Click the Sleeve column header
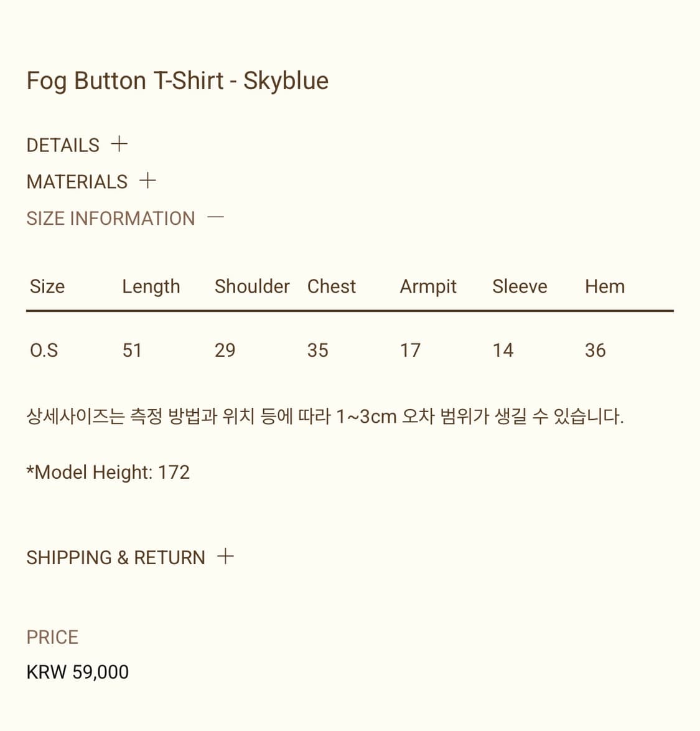Viewport: 700px width, 731px height. tap(520, 286)
